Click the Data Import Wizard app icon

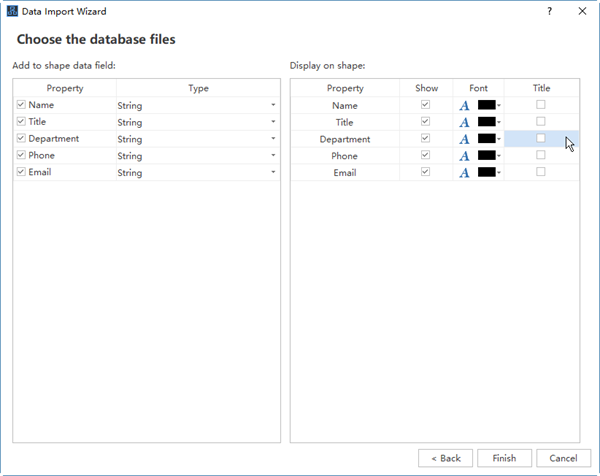pyautogui.click(x=12, y=11)
